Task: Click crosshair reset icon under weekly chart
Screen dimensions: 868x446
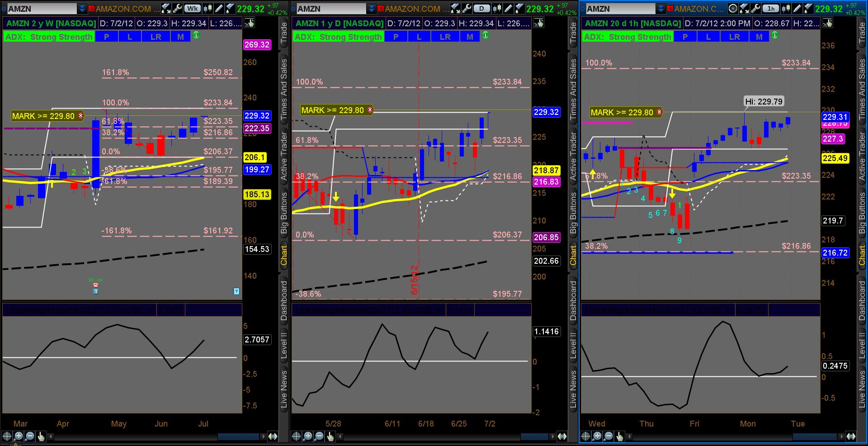Action: (7, 437)
